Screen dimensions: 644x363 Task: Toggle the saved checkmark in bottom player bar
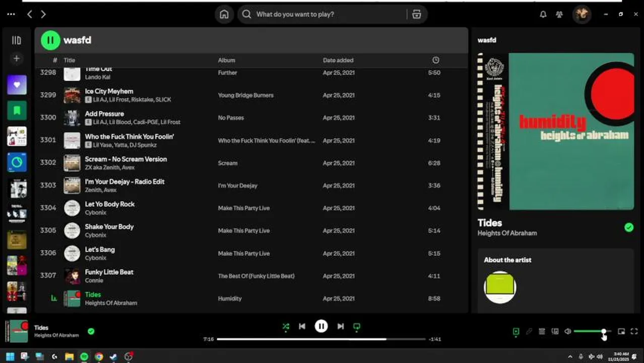click(91, 331)
